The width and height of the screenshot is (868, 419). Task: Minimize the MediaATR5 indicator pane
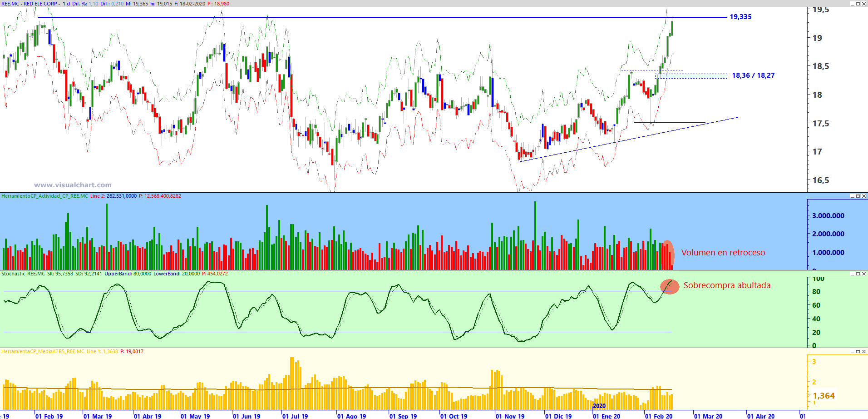tap(852, 351)
